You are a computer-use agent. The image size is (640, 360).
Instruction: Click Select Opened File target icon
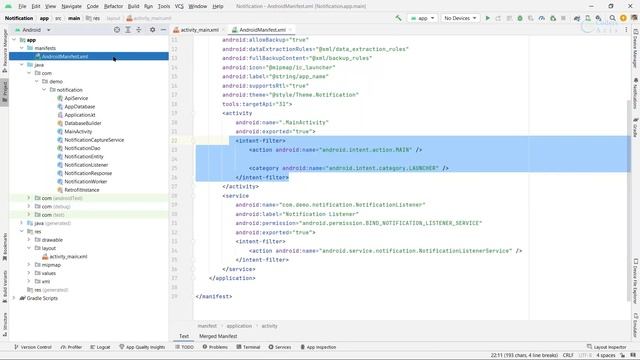[x=117, y=30]
